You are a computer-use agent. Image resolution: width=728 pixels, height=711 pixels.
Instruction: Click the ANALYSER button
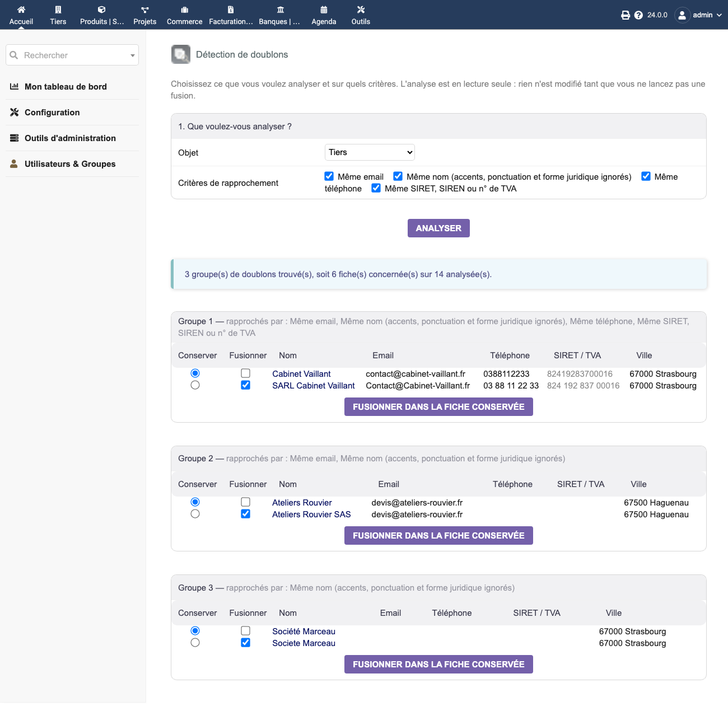coord(438,228)
